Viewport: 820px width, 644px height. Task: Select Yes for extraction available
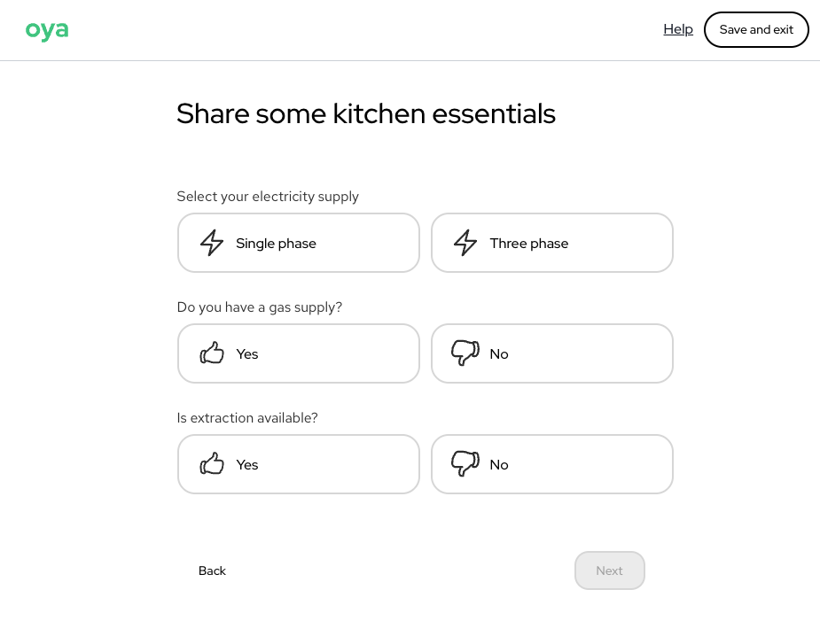(298, 464)
